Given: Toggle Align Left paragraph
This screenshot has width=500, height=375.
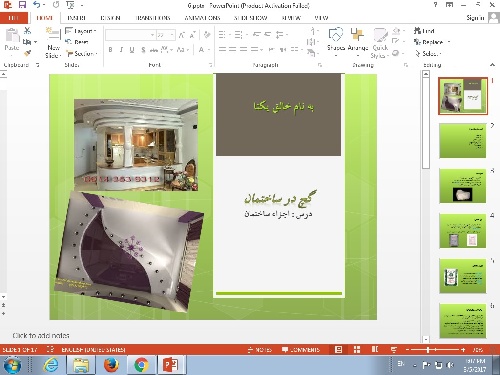Looking at the screenshot, I should (222, 49).
